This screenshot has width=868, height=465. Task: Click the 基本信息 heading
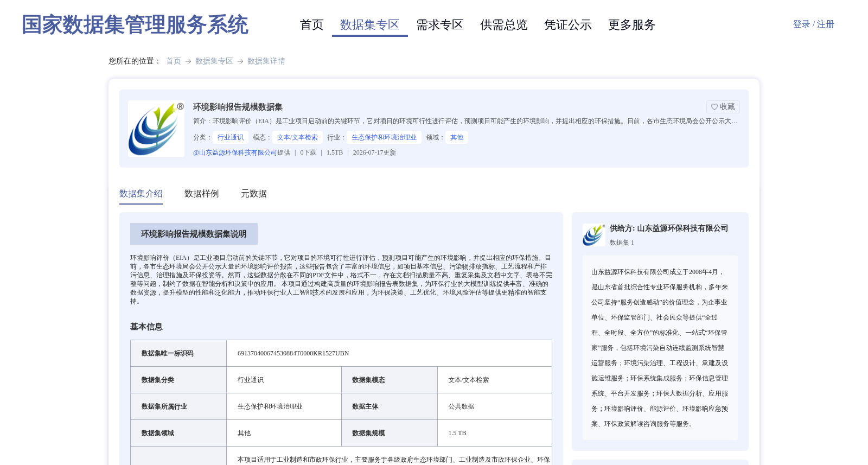tap(146, 327)
